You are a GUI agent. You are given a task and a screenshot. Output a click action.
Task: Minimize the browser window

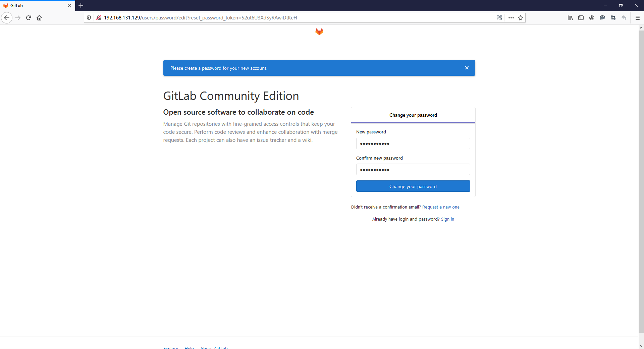click(x=605, y=5)
